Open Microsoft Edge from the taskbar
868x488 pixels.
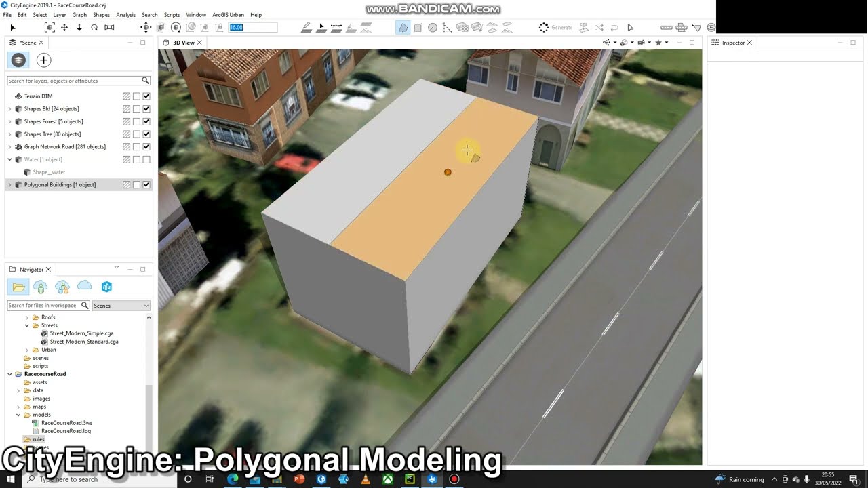pyautogui.click(x=233, y=479)
